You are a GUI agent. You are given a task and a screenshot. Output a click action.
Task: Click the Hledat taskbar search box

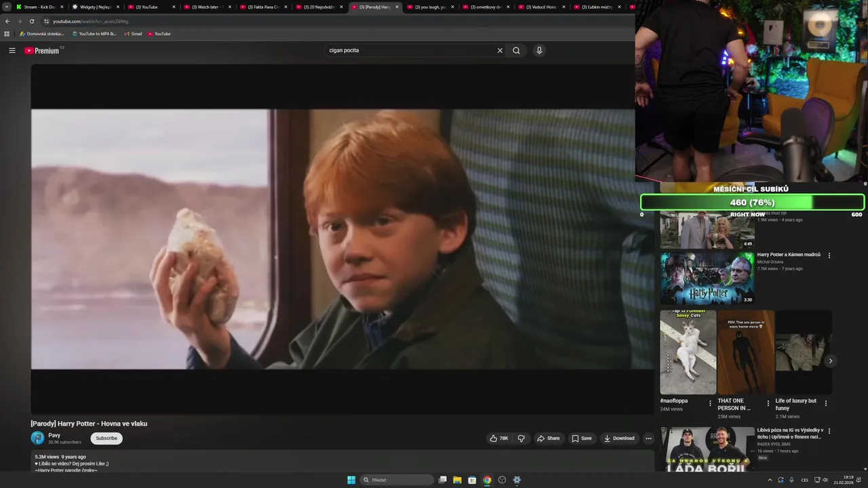(397, 480)
